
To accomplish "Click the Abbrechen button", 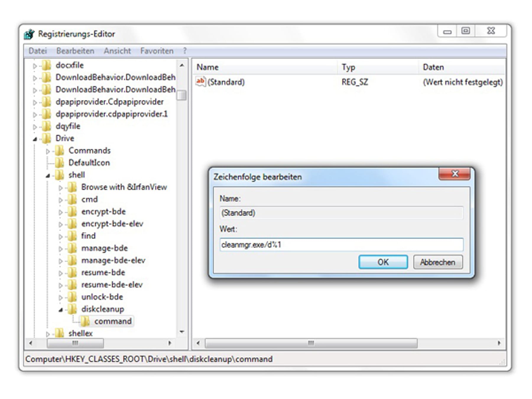I will tap(438, 262).
